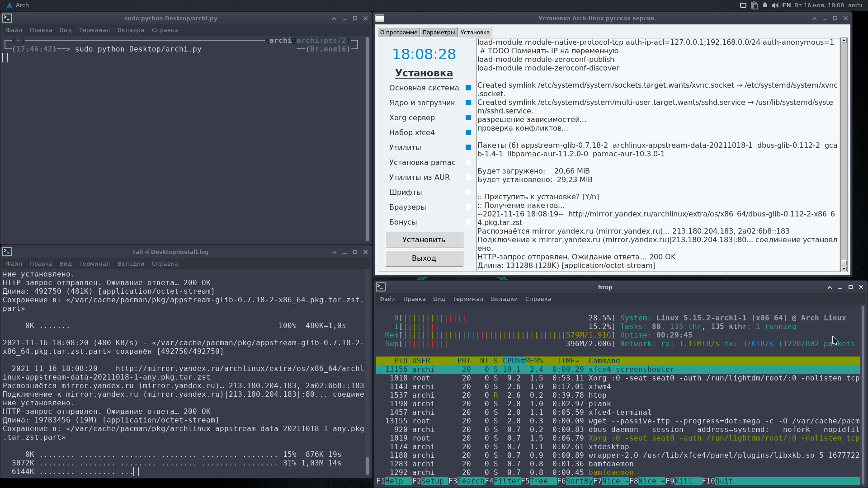
Task: Click the Выход button
Action: (424, 258)
